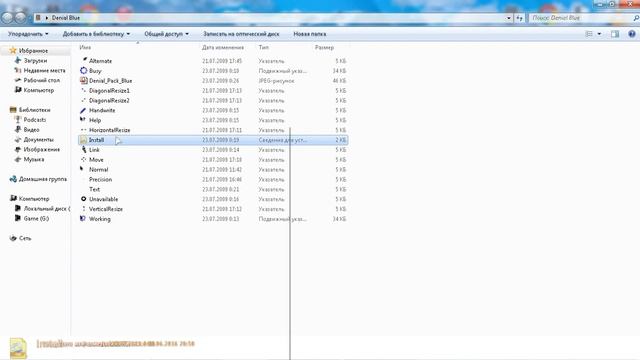Click Записать на оптический диск
The width and height of the screenshot is (640, 360).
(x=241, y=34)
